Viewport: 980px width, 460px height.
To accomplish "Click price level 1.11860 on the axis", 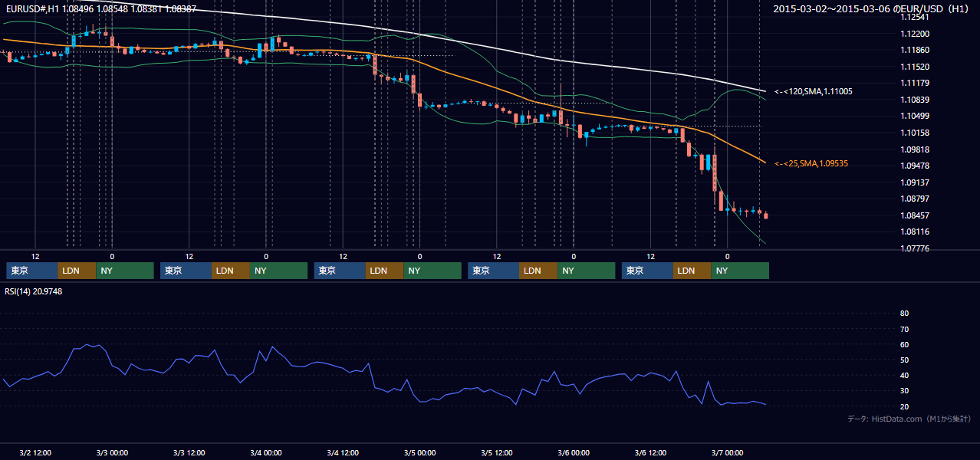I will 915,50.
